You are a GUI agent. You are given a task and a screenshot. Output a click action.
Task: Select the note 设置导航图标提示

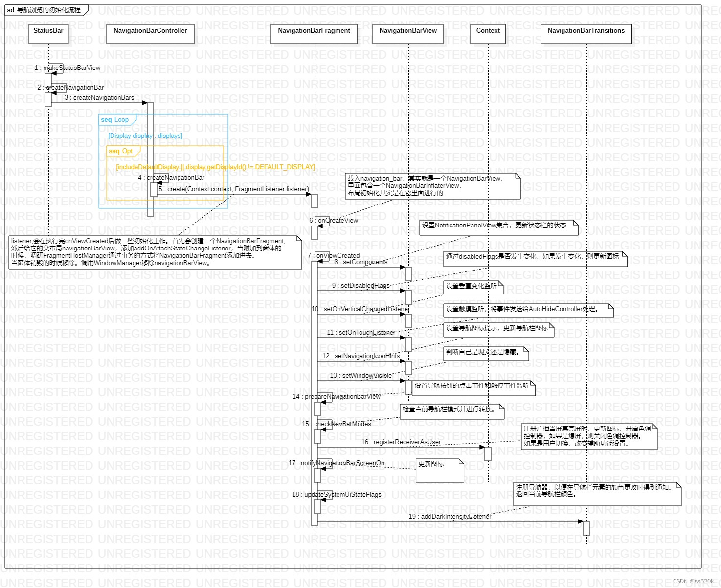(499, 330)
